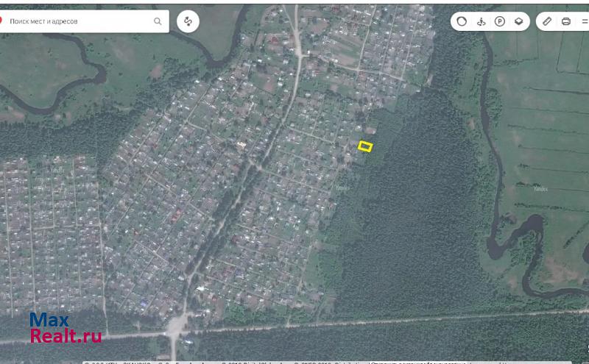The height and width of the screenshot is (364, 589).
Task: Open the route builder button
Action: pos(188,21)
